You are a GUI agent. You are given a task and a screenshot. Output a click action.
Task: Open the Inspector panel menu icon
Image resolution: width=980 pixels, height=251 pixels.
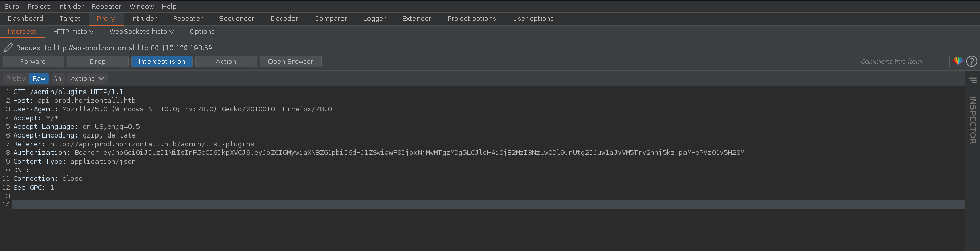(973, 80)
